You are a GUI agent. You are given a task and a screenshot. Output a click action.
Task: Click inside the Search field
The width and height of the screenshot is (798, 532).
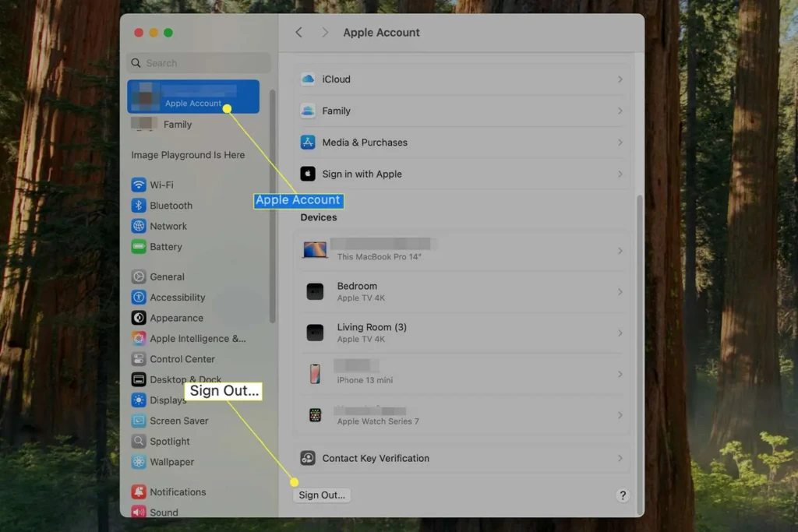click(197, 62)
